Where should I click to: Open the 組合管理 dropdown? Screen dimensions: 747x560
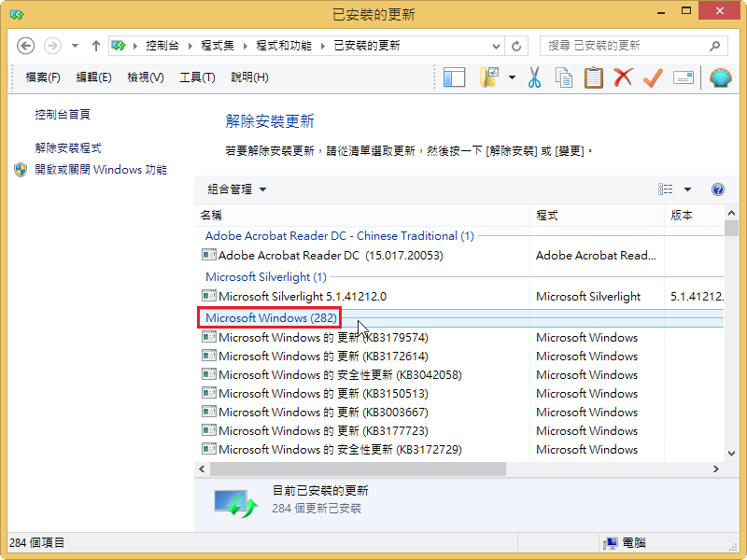click(237, 189)
